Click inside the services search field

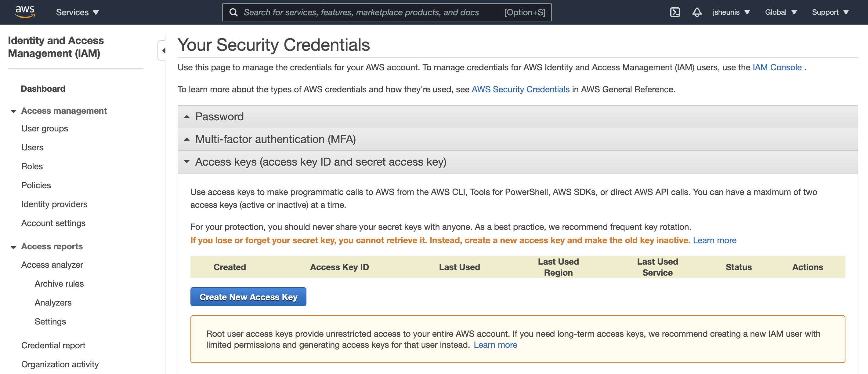point(371,12)
